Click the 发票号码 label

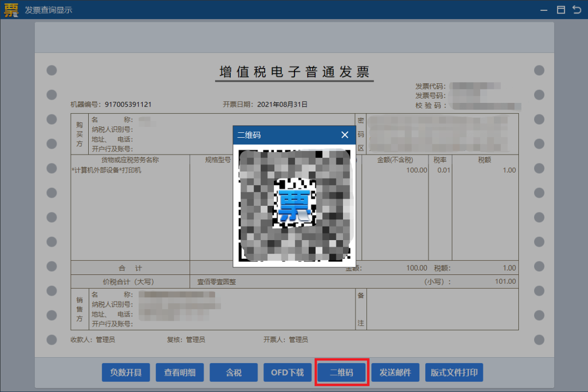[x=430, y=96]
